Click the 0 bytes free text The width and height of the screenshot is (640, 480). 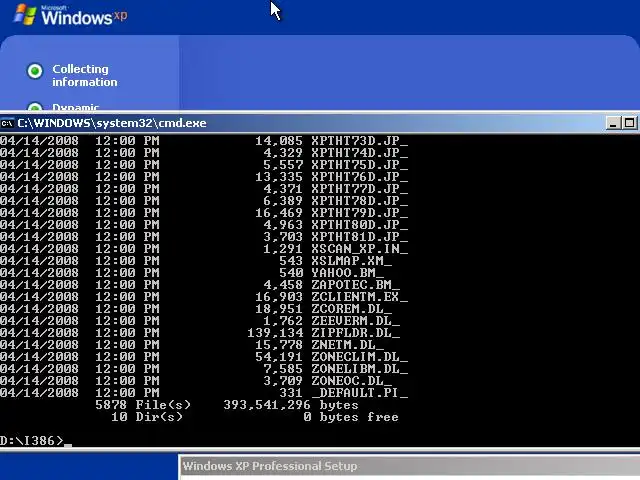point(351,417)
